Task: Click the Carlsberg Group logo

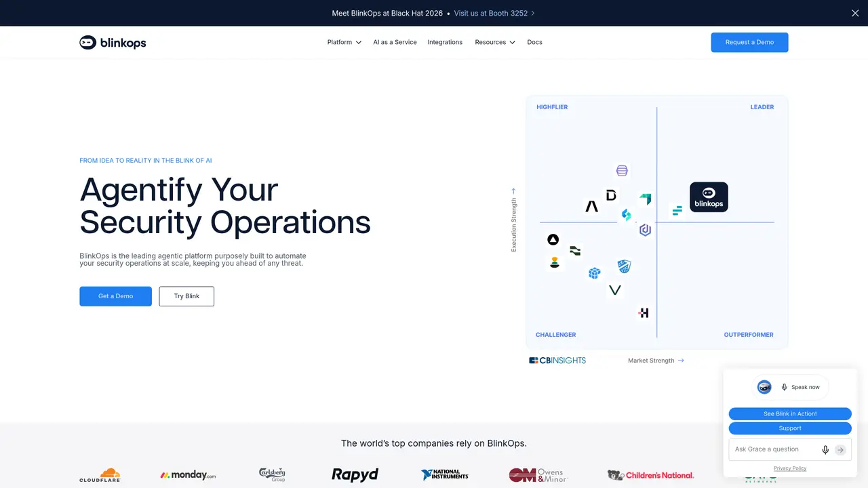Action: (272, 474)
